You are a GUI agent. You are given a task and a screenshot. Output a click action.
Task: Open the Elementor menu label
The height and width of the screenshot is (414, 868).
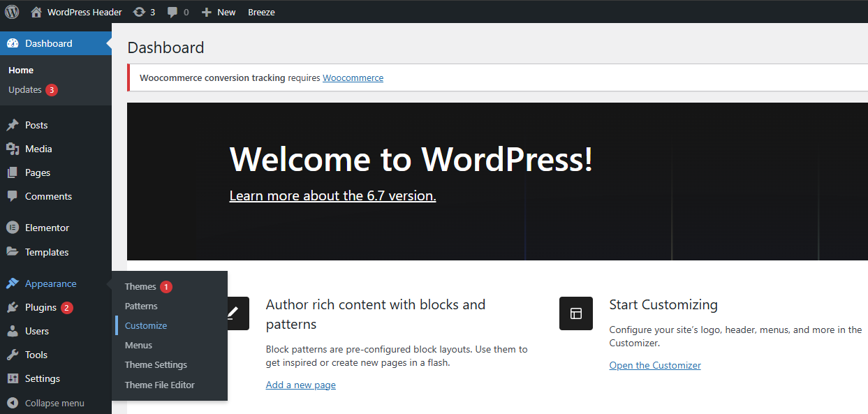(47, 228)
